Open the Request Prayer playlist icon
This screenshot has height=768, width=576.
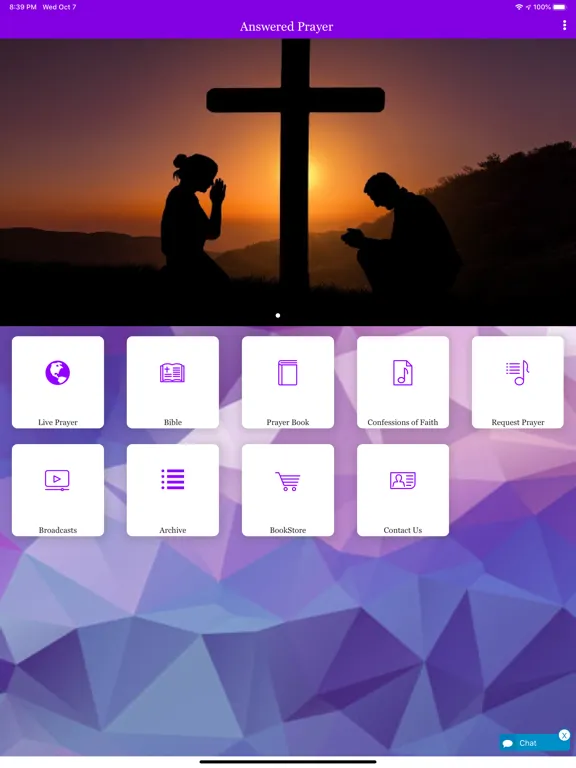click(518, 373)
